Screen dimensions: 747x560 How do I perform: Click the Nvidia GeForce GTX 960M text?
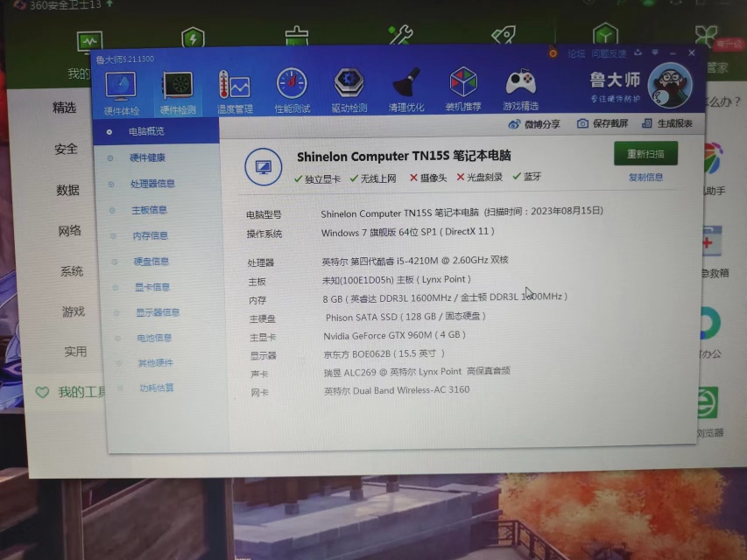pyautogui.click(x=394, y=335)
